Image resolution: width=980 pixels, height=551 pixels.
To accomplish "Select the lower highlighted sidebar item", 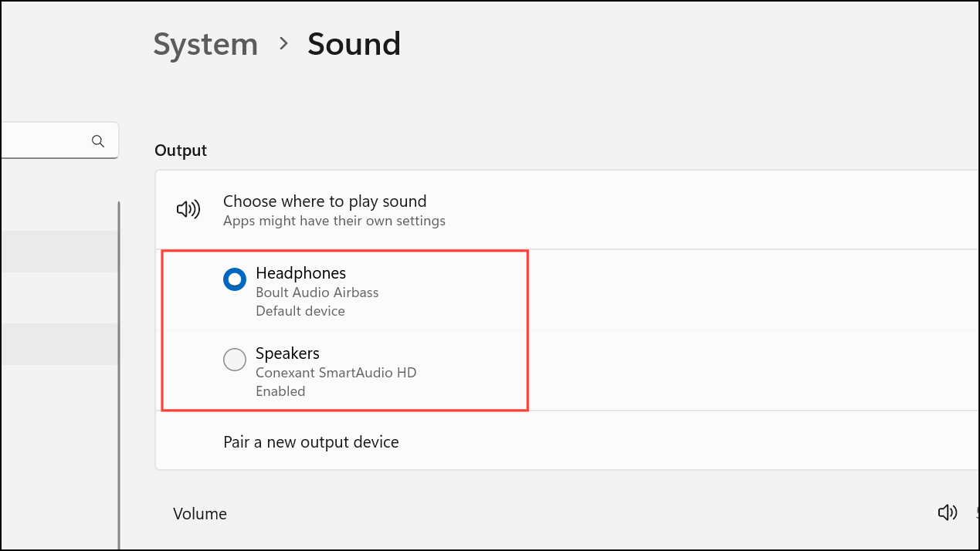I will tap(58, 344).
